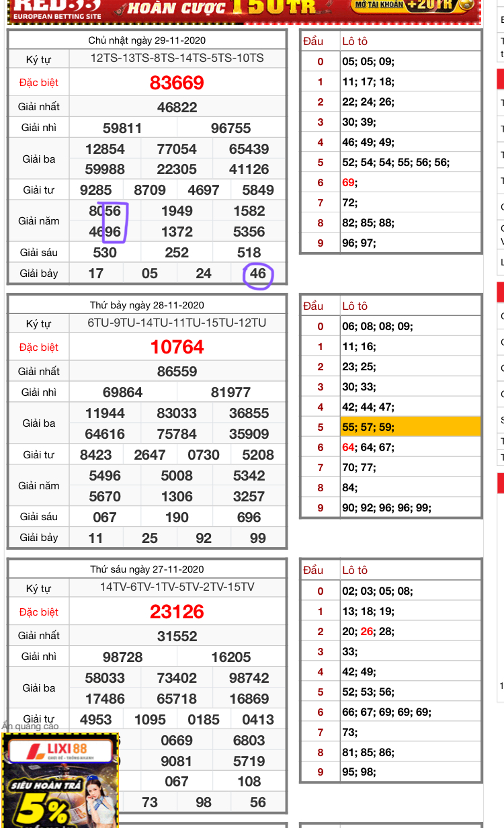The width and height of the screenshot is (504, 828).
Task: Click the RED88 logo in top banner
Action: pos(56,7)
